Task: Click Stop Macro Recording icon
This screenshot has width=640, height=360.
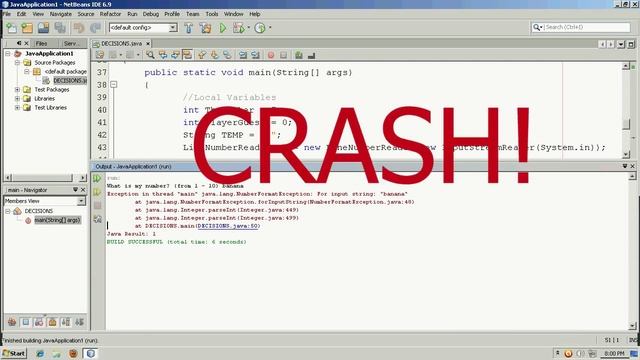Action: tap(283, 55)
